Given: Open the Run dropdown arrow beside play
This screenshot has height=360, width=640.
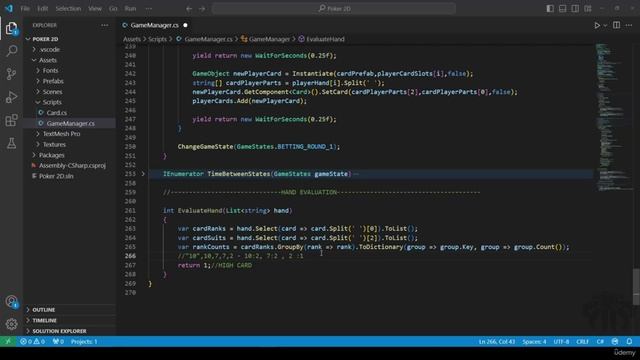Looking at the screenshot, I should point(605,25).
